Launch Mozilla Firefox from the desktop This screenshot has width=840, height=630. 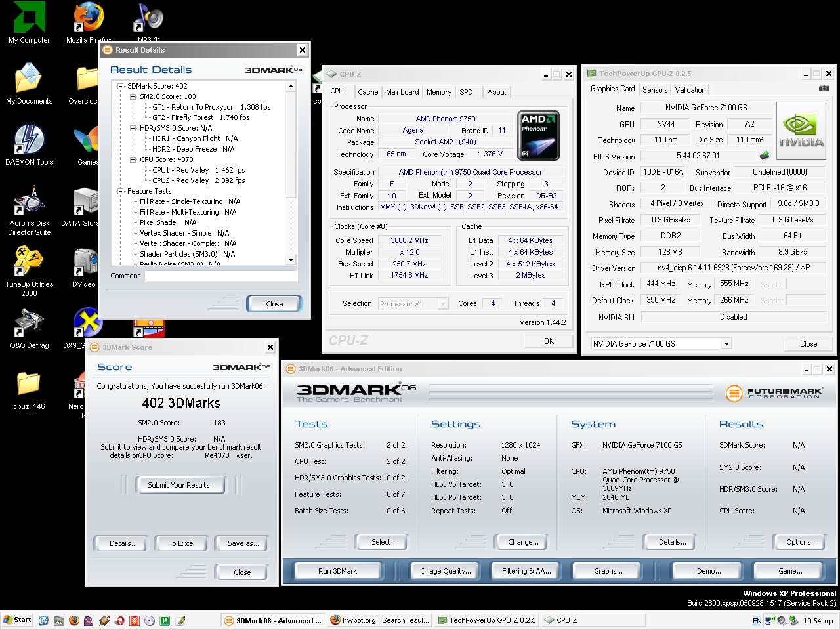click(89, 23)
